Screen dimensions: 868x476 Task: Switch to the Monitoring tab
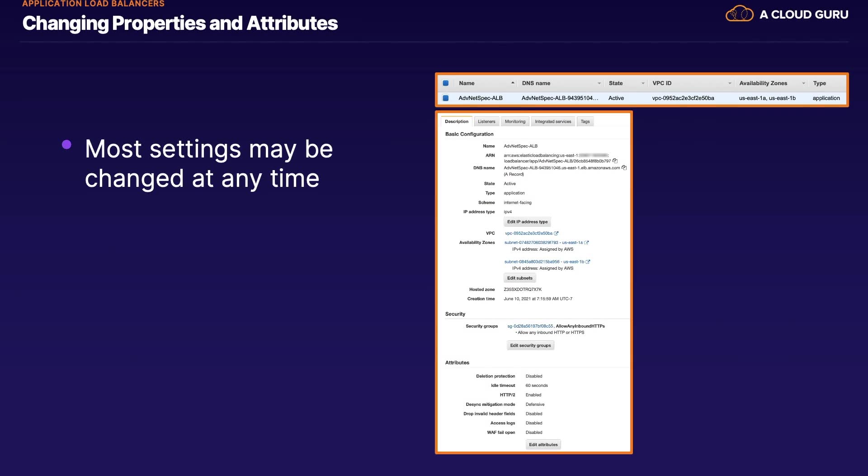pyautogui.click(x=515, y=121)
